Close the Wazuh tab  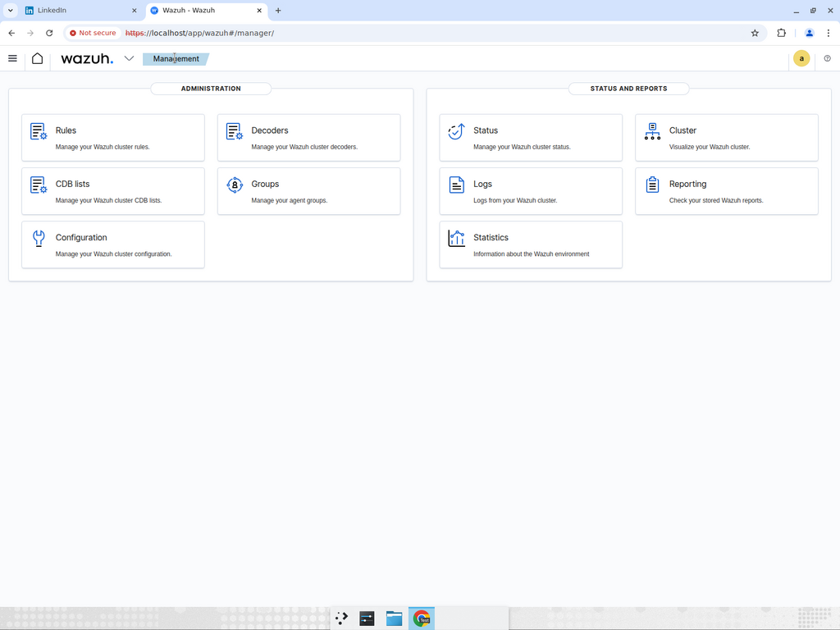[259, 10]
